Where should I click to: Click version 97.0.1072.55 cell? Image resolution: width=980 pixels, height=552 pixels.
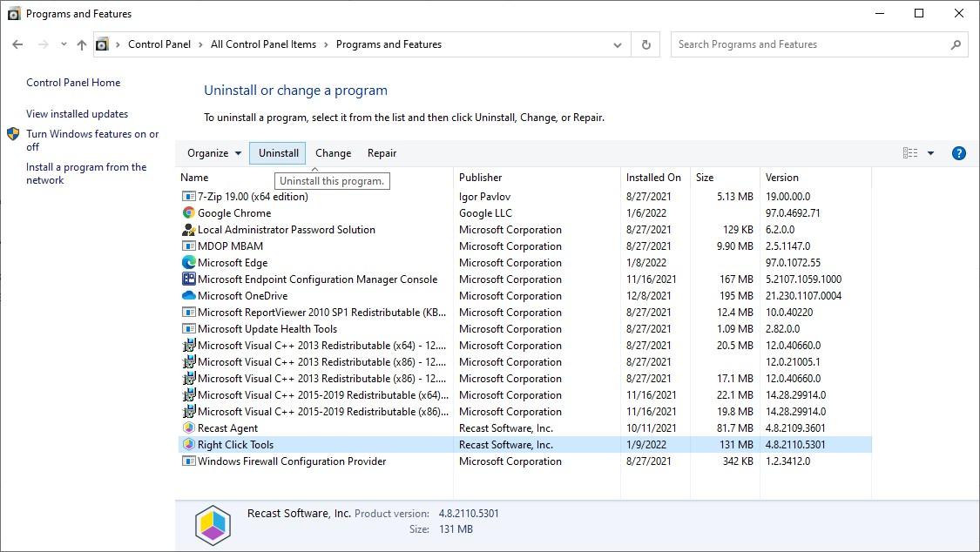(793, 262)
